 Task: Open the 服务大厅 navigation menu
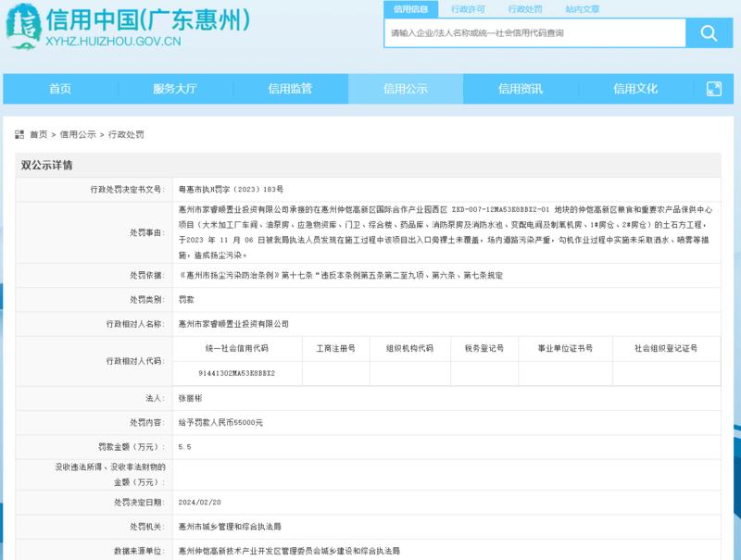175,89
